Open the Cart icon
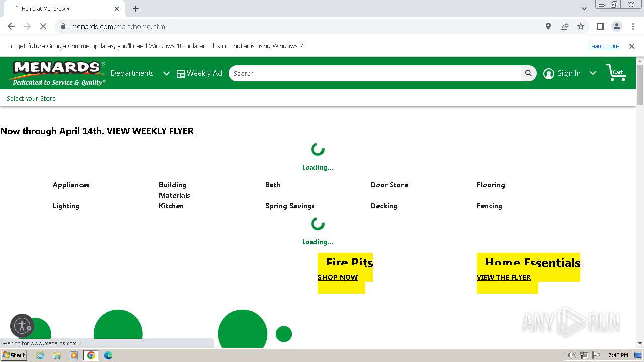 pos(616,73)
